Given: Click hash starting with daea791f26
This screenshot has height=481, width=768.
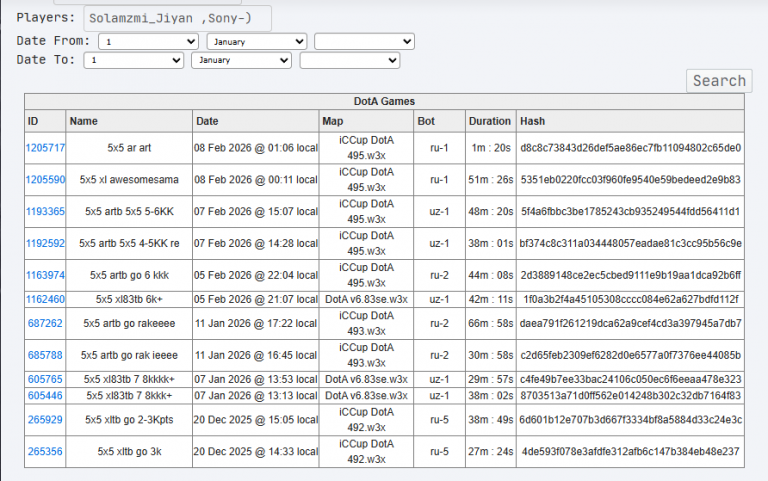Looking at the screenshot, I should click(630, 323).
